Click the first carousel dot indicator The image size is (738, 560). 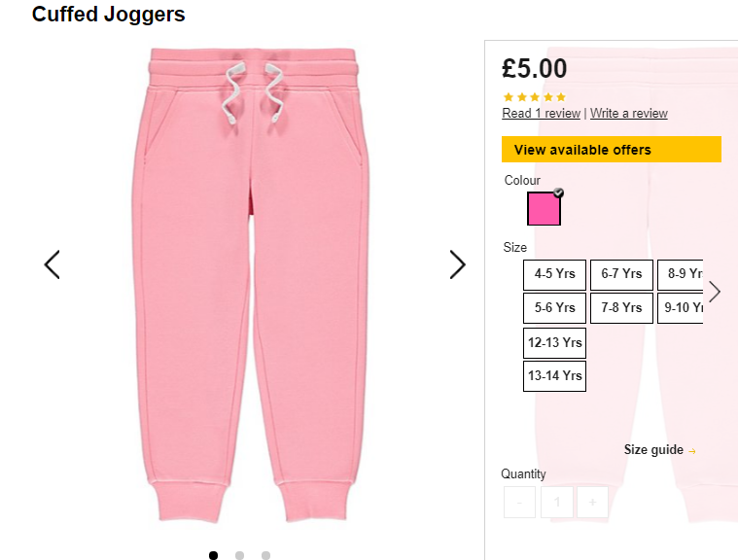[213, 555]
